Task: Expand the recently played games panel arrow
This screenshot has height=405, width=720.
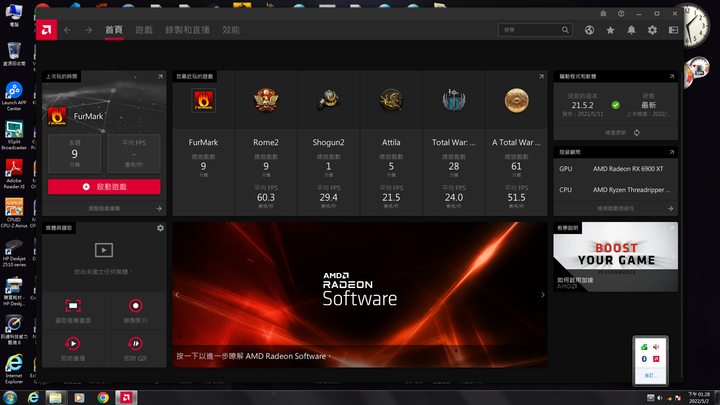Action: click(x=541, y=77)
